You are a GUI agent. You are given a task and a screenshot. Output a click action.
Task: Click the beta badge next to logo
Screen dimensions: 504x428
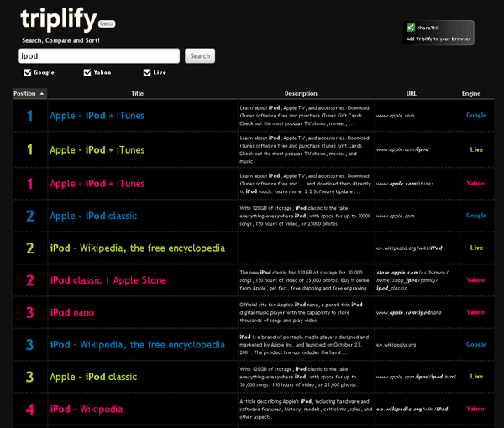tap(107, 23)
